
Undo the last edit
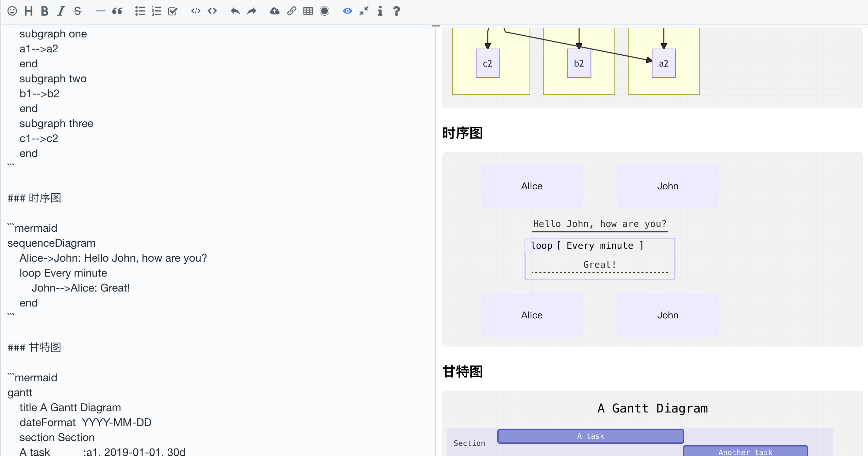(235, 11)
